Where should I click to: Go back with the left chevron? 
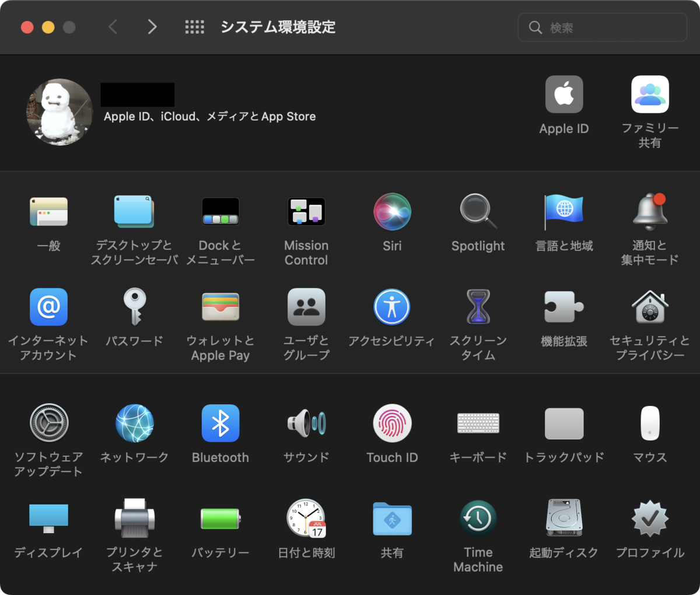pos(113,27)
